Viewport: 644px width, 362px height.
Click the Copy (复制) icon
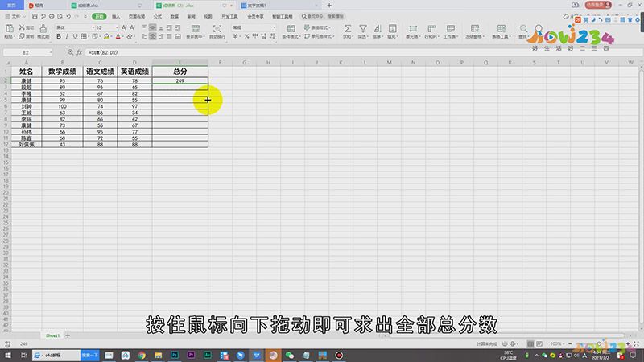point(22,36)
